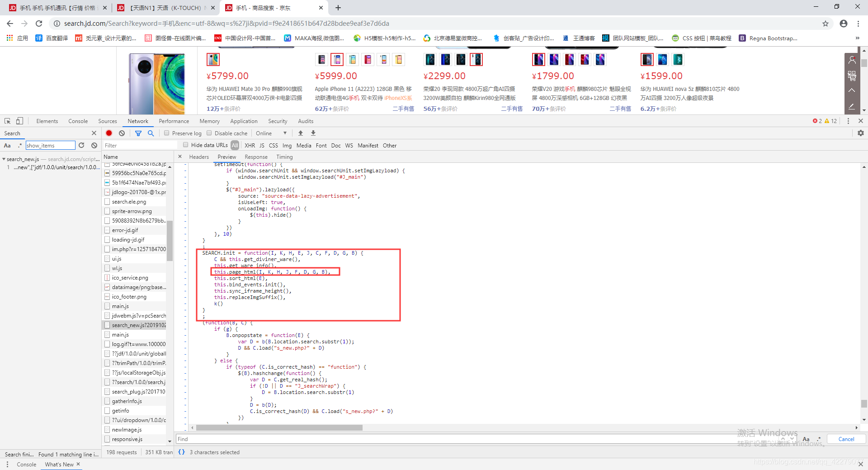Toggle the network filter funnel icon
Image resolution: width=868 pixels, height=470 pixels.
tap(138, 133)
